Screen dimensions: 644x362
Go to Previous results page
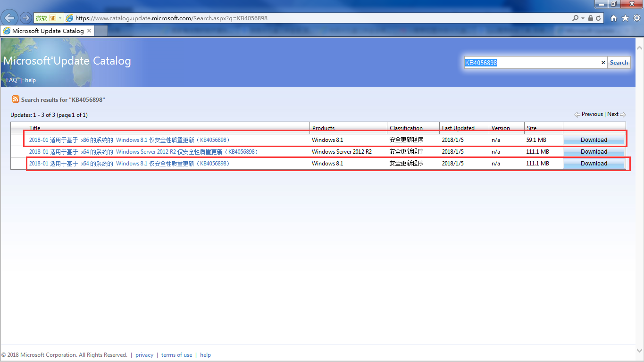(592, 114)
